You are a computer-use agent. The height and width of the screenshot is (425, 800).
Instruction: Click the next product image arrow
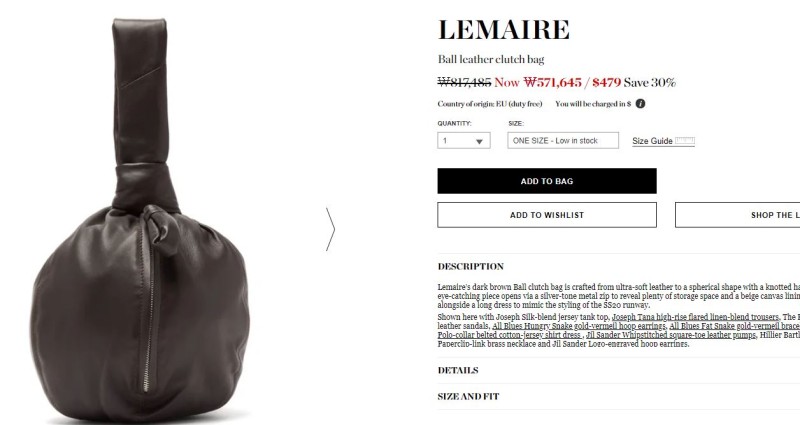331,229
